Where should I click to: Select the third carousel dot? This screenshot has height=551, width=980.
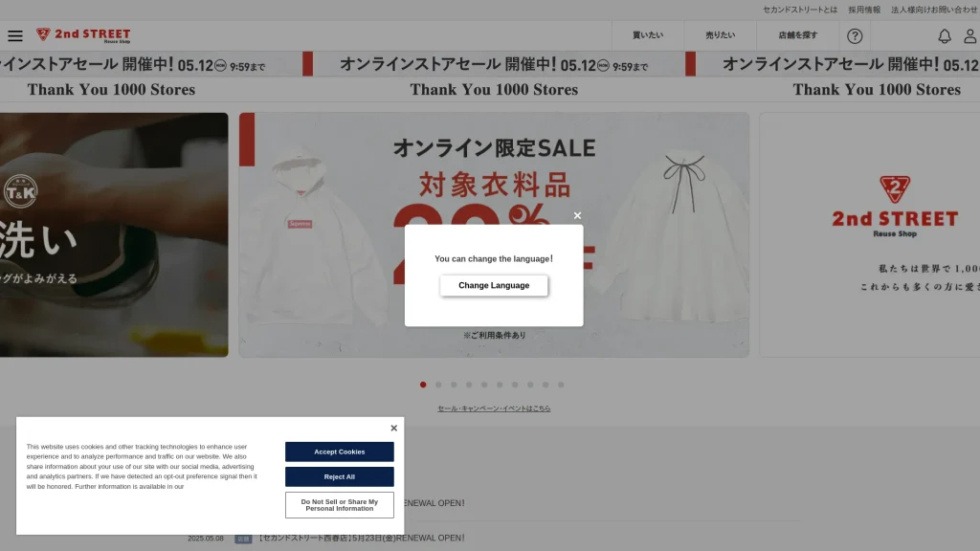pyautogui.click(x=454, y=385)
